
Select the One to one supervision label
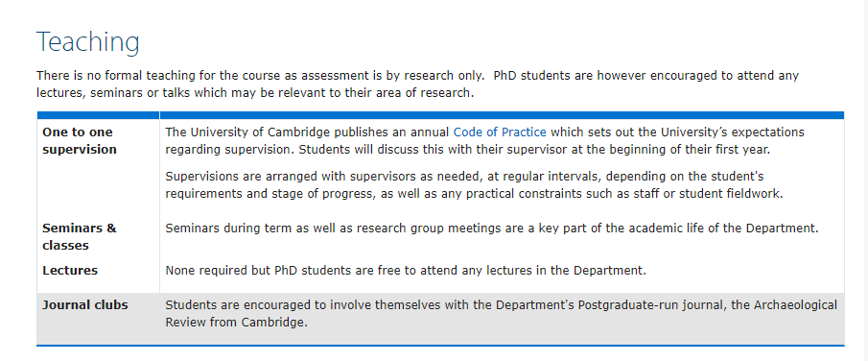pos(80,141)
